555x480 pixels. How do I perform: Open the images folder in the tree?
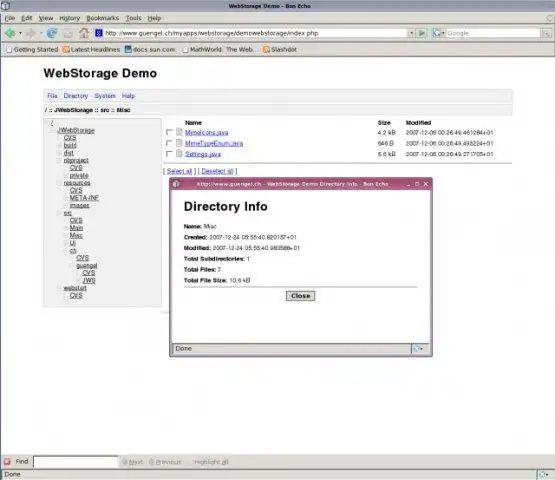[79, 205]
